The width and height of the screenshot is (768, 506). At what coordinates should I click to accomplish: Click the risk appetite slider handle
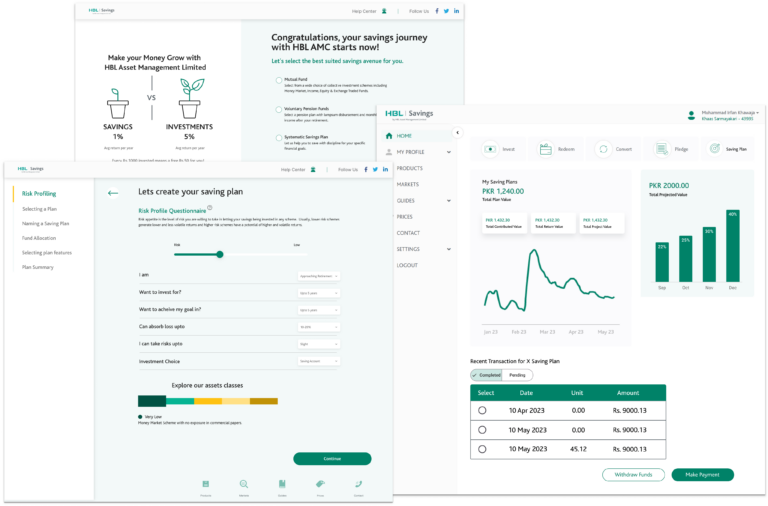[x=220, y=254]
